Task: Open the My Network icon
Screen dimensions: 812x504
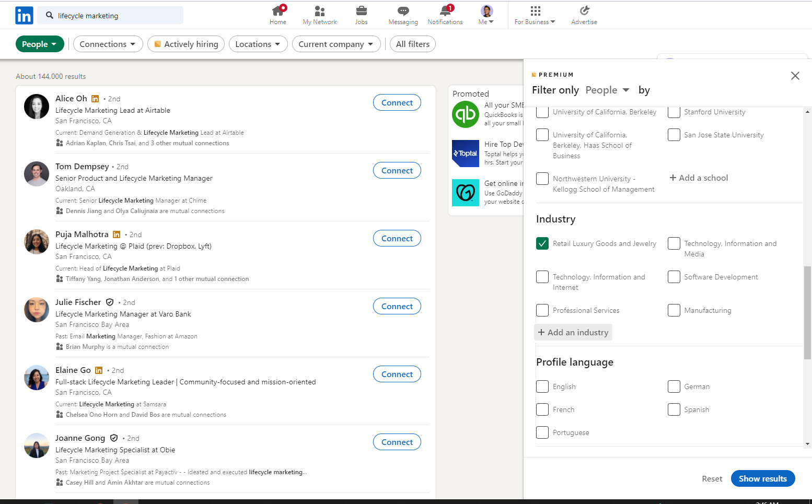Action: pos(320,11)
